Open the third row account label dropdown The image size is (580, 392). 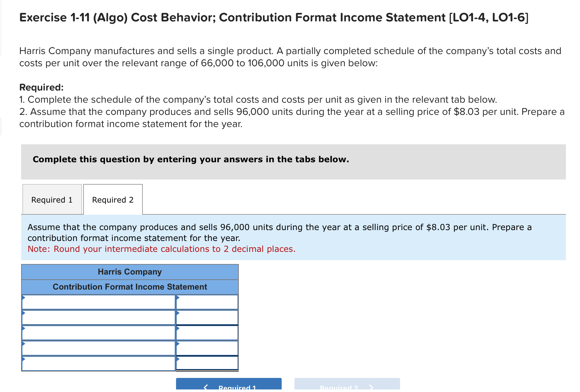pyautogui.click(x=24, y=329)
